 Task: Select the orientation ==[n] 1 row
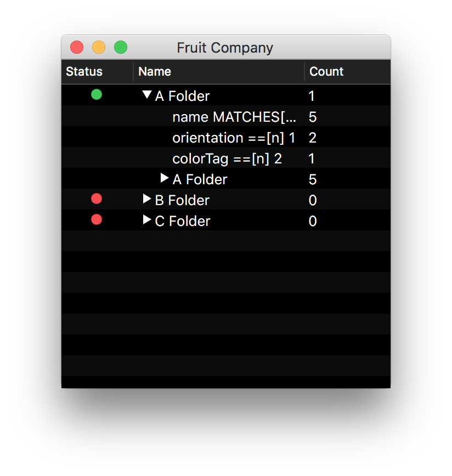pos(234,138)
